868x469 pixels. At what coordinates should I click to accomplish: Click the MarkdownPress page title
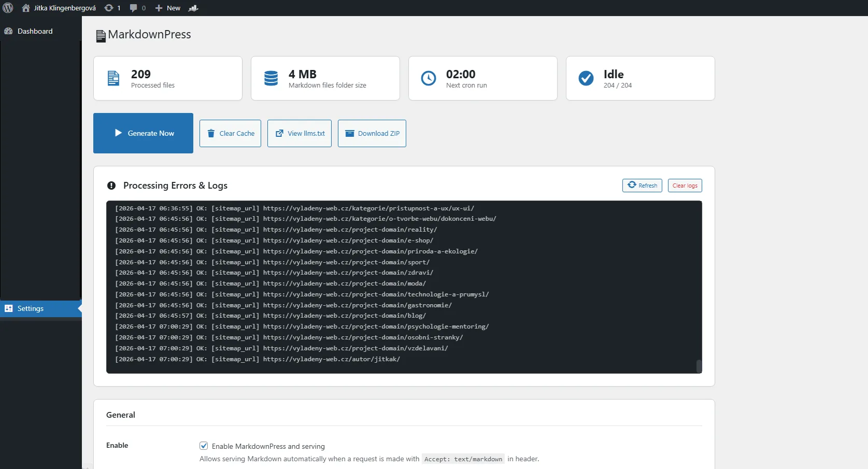point(149,35)
